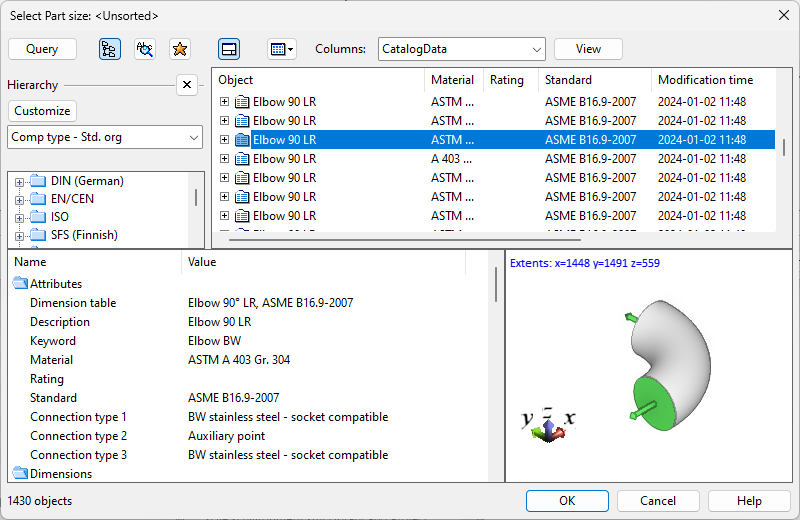
Task: Close the Hierarchy panel with X
Action: pyautogui.click(x=187, y=85)
